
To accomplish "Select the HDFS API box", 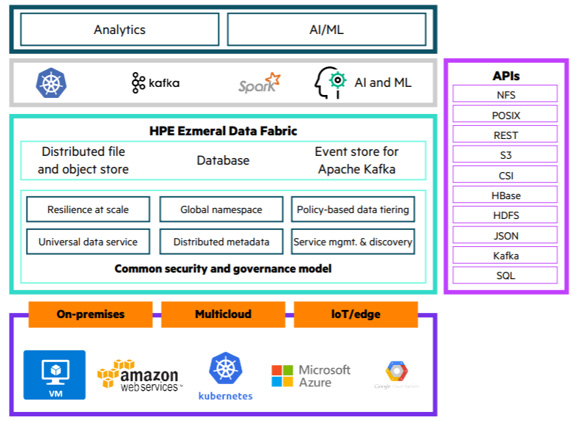I will [505, 215].
